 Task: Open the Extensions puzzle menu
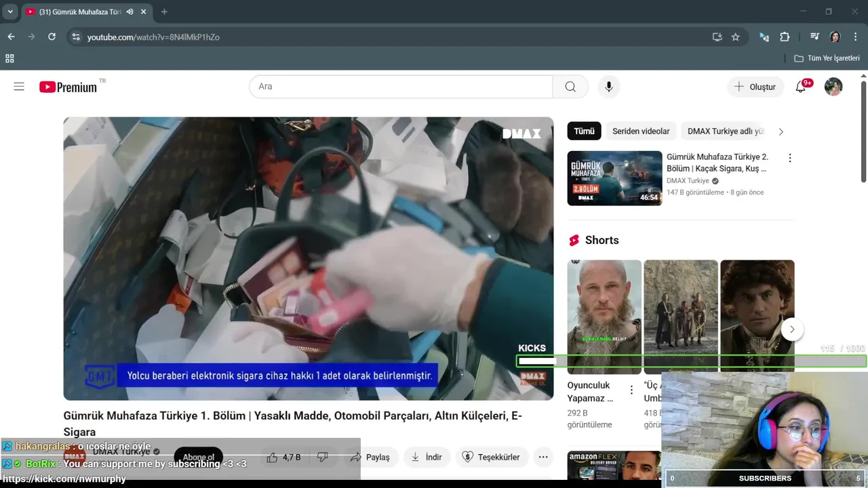[785, 37]
